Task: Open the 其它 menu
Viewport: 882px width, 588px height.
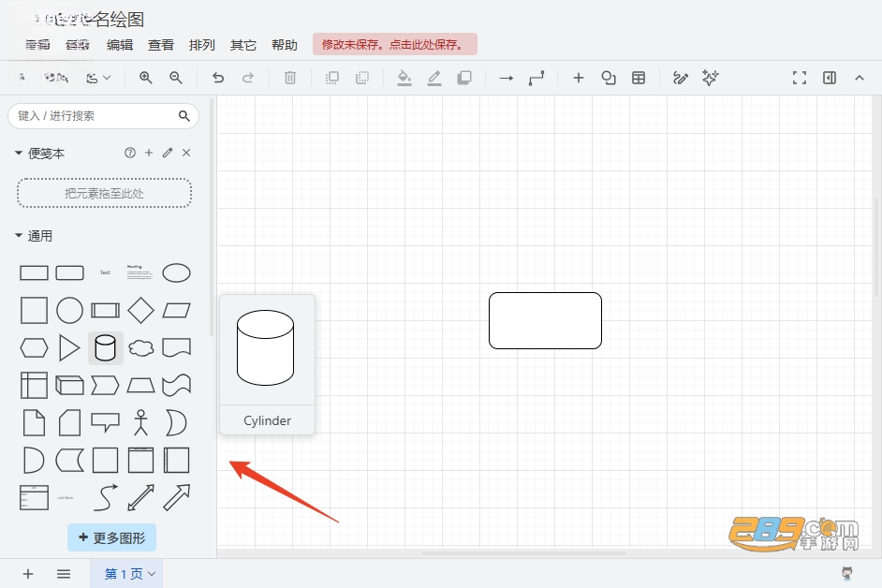Action: (x=243, y=45)
